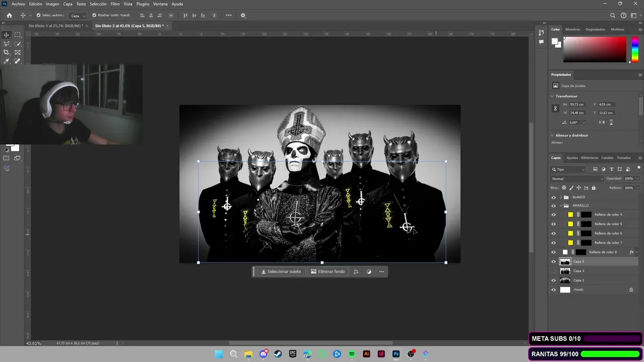Align horizontal centers in options bar
This screenshot has width=644, height=362.
pyautogui.click(x=151, y=16)
